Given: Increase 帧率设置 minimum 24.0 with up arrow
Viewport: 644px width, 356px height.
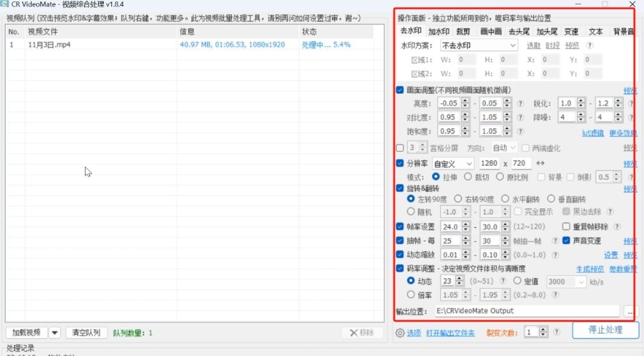Looking at the screenshot, I should 465,225.
